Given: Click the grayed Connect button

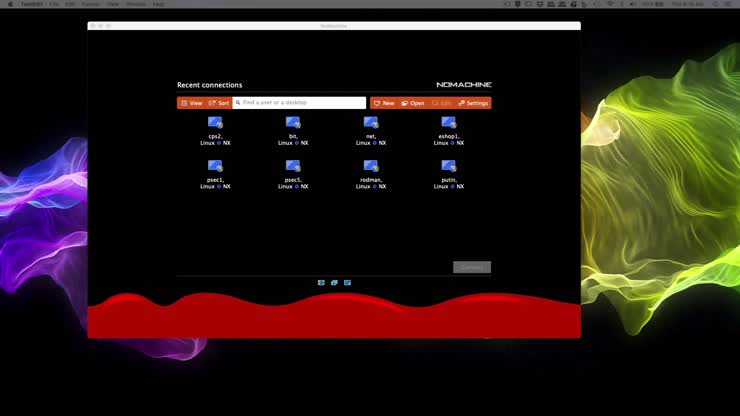Looking at the screenshot, I should coord(472,267).
